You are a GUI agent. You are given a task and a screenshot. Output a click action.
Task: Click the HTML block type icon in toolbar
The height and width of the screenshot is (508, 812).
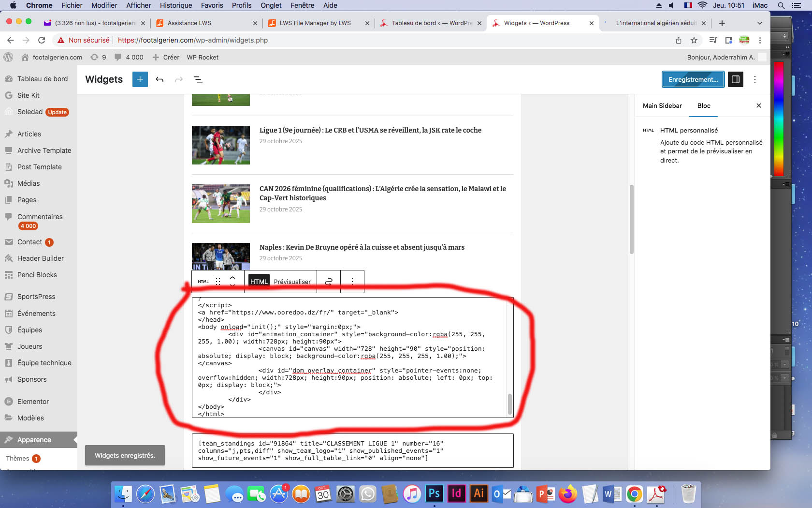[x=203, y=282]
